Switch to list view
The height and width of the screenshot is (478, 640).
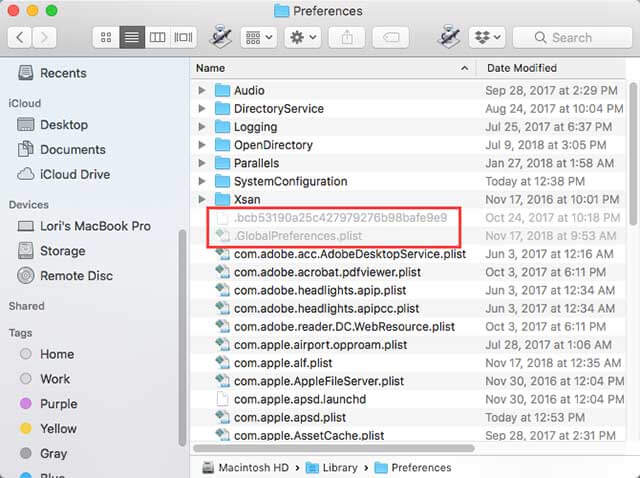[132, 38]
